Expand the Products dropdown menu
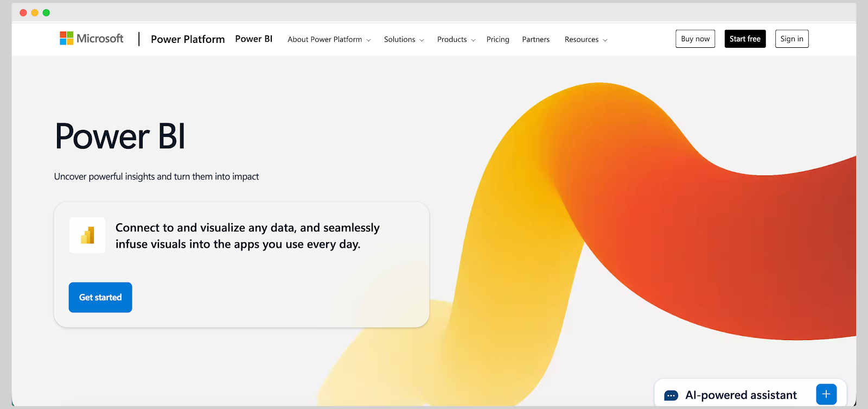The width and height of the screenshot is (868, 409). (456, 39)
